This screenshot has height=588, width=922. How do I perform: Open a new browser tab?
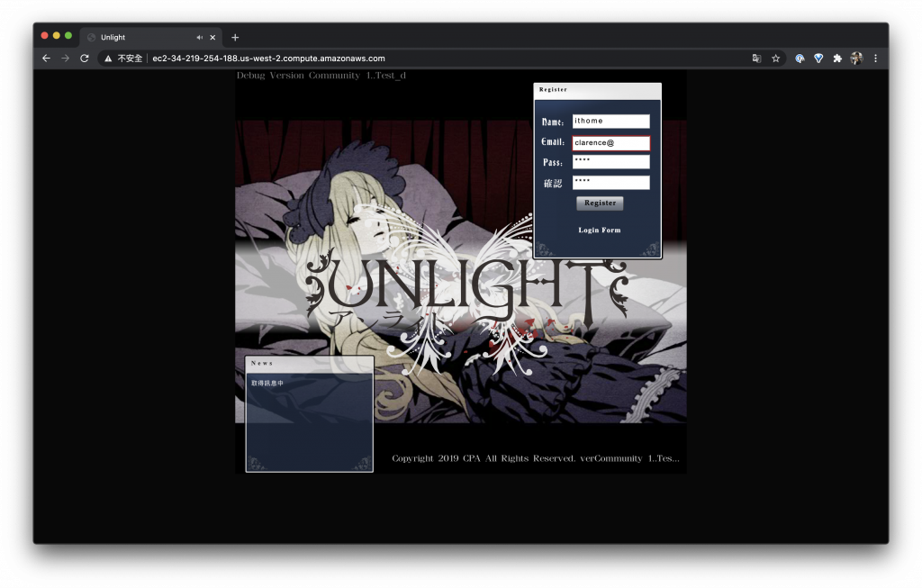click(235, 37)
